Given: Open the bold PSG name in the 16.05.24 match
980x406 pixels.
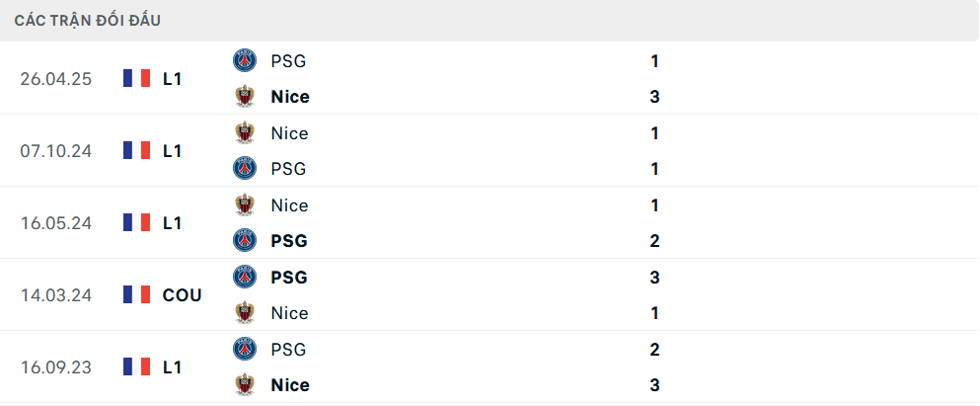Looking at the screenshot, I should point(289,241).
